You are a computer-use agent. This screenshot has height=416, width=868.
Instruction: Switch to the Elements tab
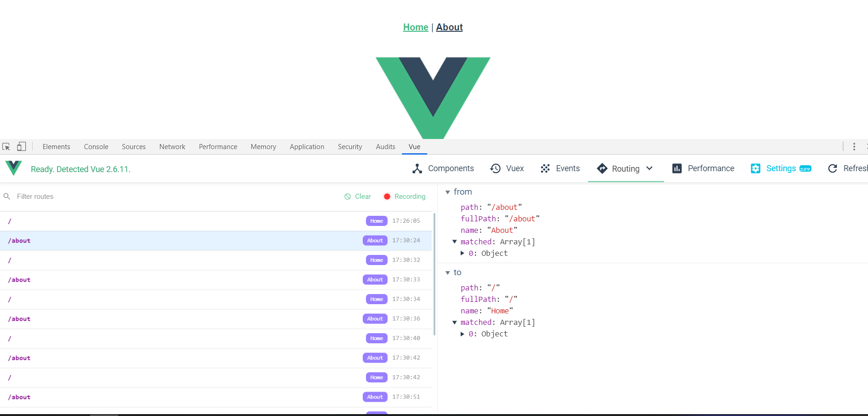coord(57,147)
